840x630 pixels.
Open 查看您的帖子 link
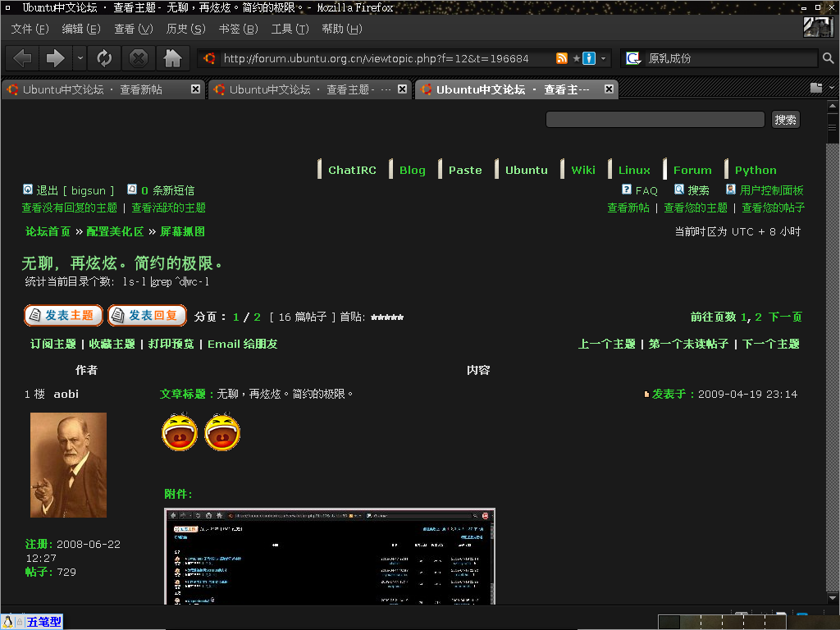click(x=773, y=208)
